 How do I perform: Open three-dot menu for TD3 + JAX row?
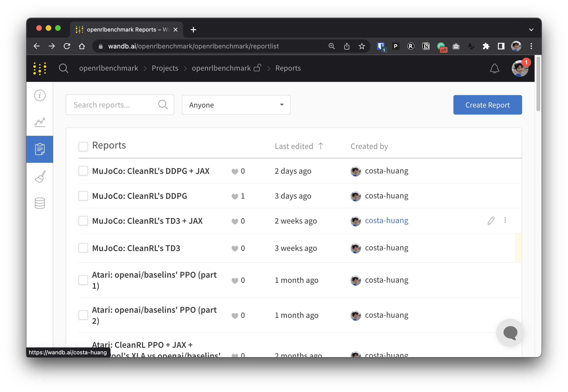click(x=505, y=220)
